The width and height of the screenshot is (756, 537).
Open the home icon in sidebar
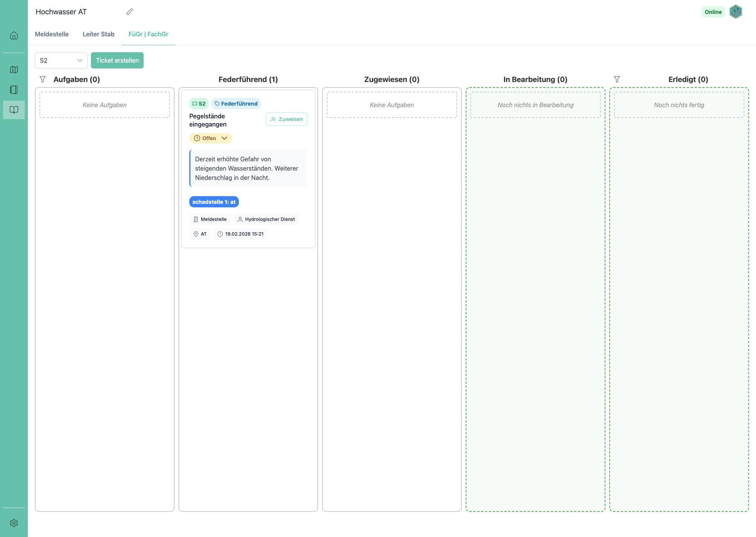tap(14, 36)
